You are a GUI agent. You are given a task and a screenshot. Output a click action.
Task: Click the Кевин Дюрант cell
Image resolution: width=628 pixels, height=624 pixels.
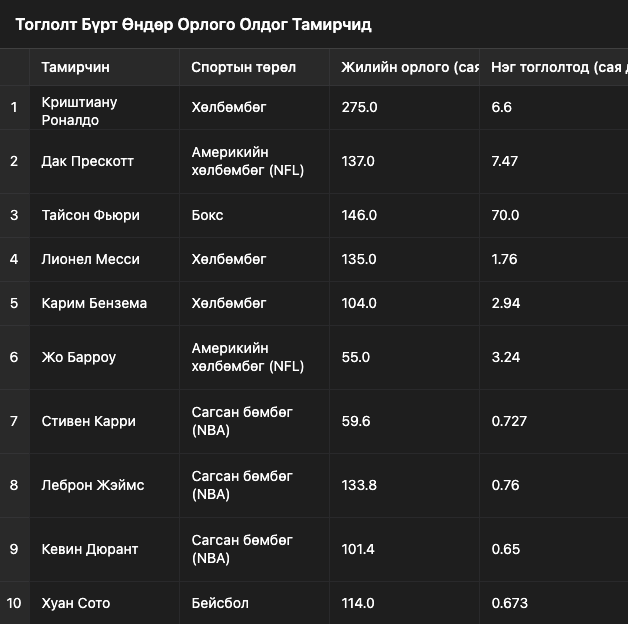click(105, 550)
